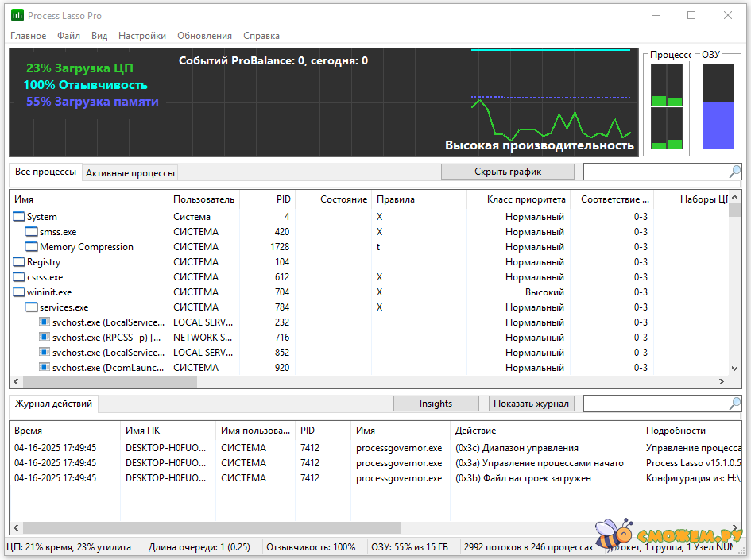Sort by process list PID column header

[x=267, y=199]
